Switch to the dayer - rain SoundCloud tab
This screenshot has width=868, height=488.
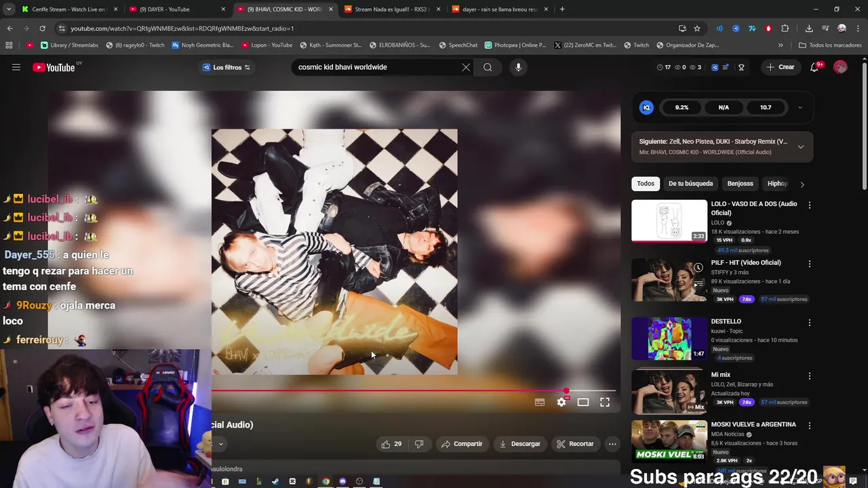tap(499, 9)
